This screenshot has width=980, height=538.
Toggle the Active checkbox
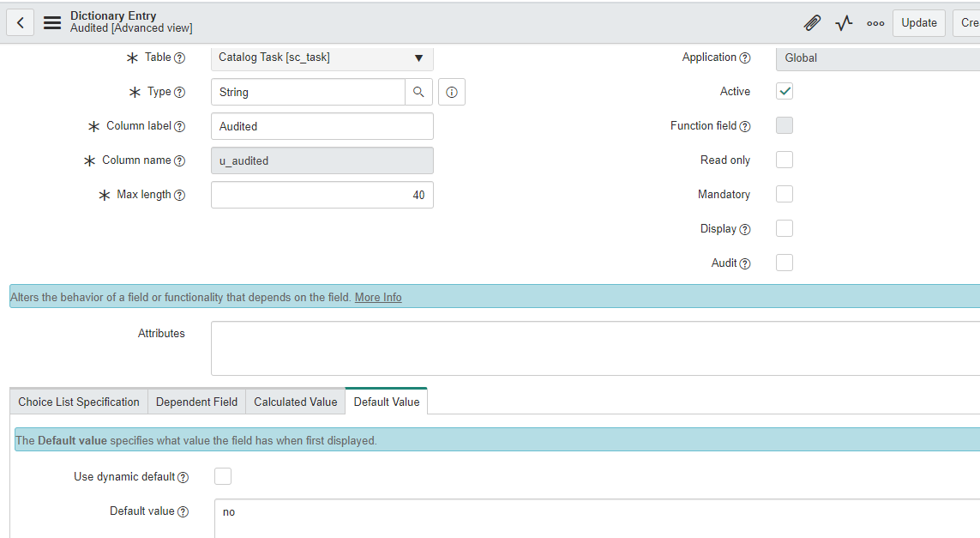point(784,91)
